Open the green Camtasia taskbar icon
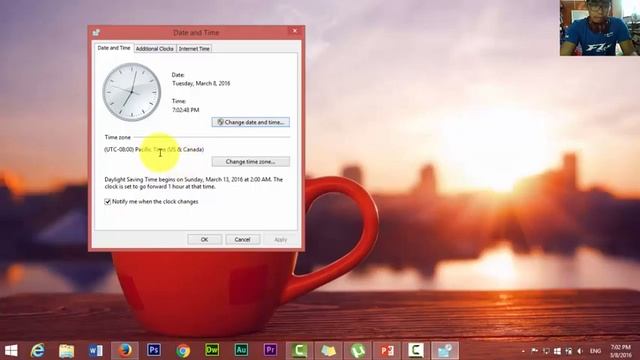 tap(300, 350)
